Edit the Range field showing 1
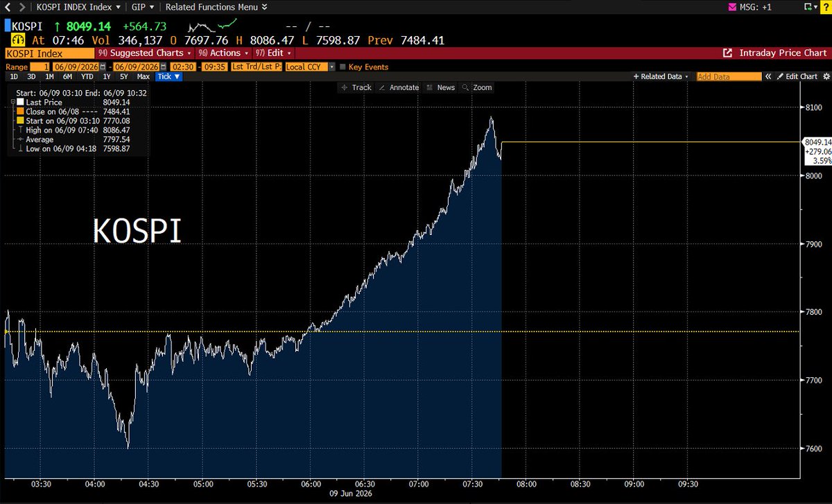This screenshot has height=504, width=832. click(40, 67)
